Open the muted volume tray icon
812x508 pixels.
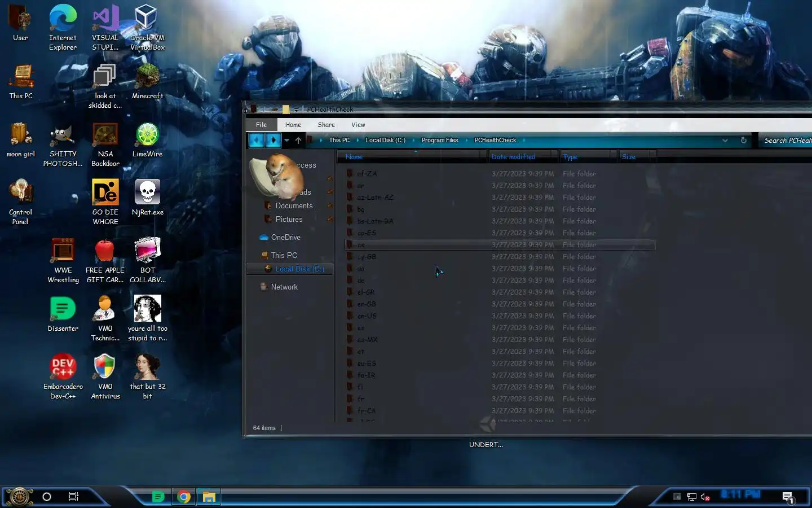(705, 497)
